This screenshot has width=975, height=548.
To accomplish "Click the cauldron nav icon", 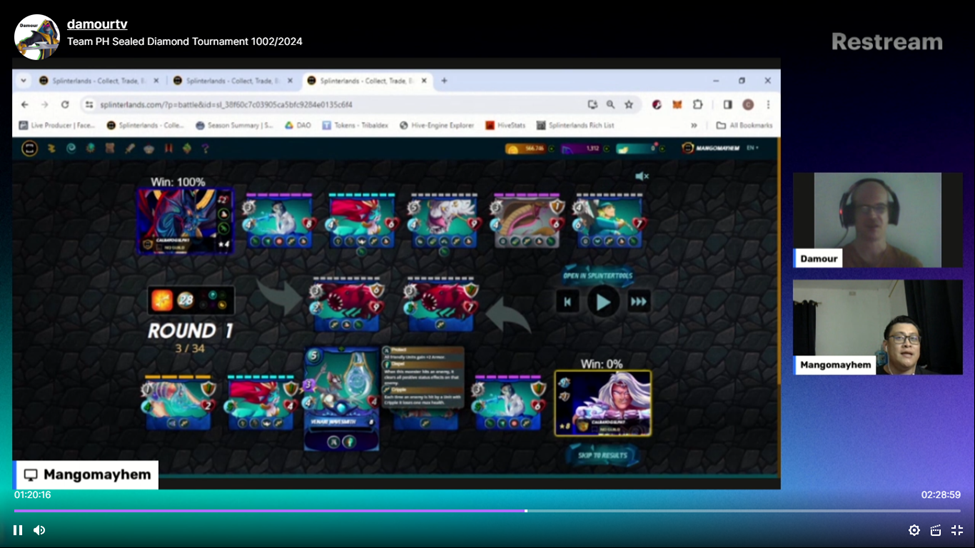I will (x=149, y=148).
